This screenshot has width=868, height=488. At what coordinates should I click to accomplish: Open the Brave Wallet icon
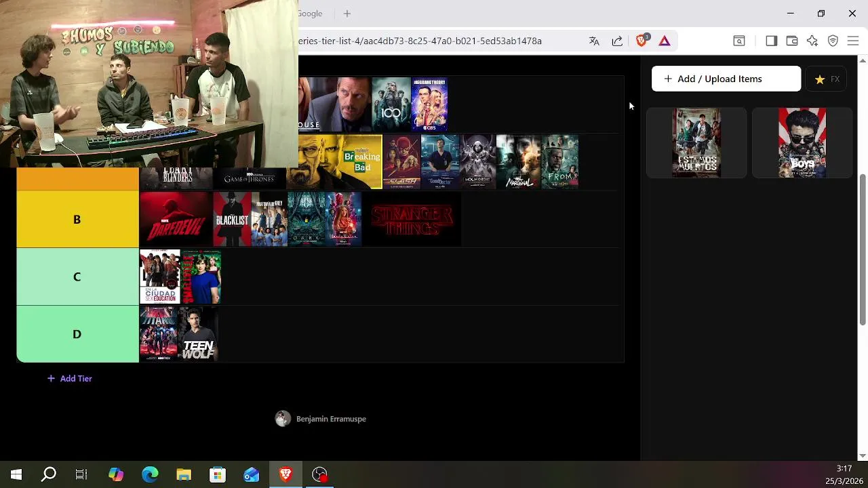click(x=791, y=41)
